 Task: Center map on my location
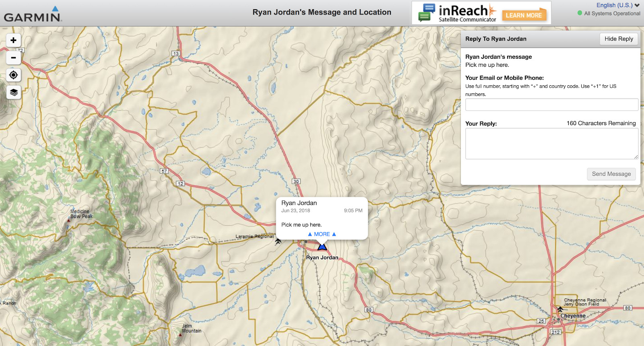pos(13,75)
